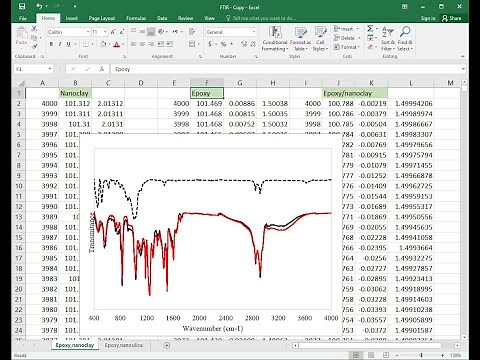Click Percent Style icon

click(x=223, y=44)
